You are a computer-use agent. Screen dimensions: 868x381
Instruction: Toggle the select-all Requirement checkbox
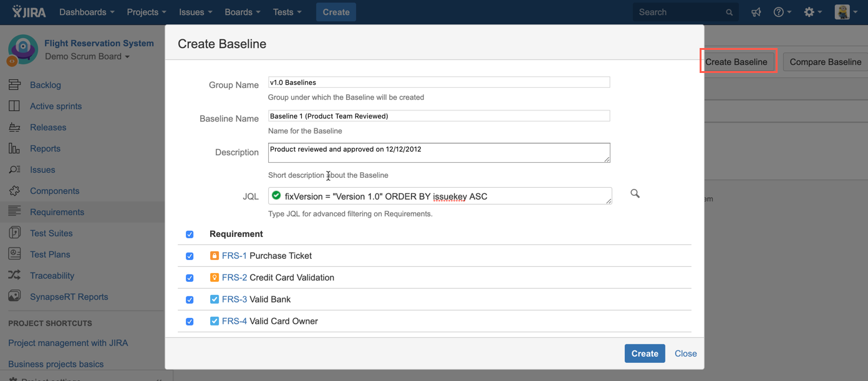pyautogui.click(x=190, y=234)
